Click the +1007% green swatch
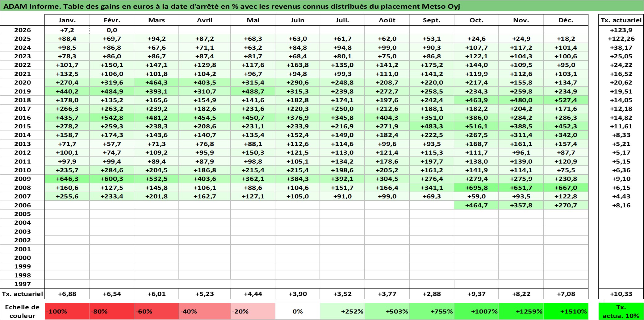644x320 pixels. point(476,311)
